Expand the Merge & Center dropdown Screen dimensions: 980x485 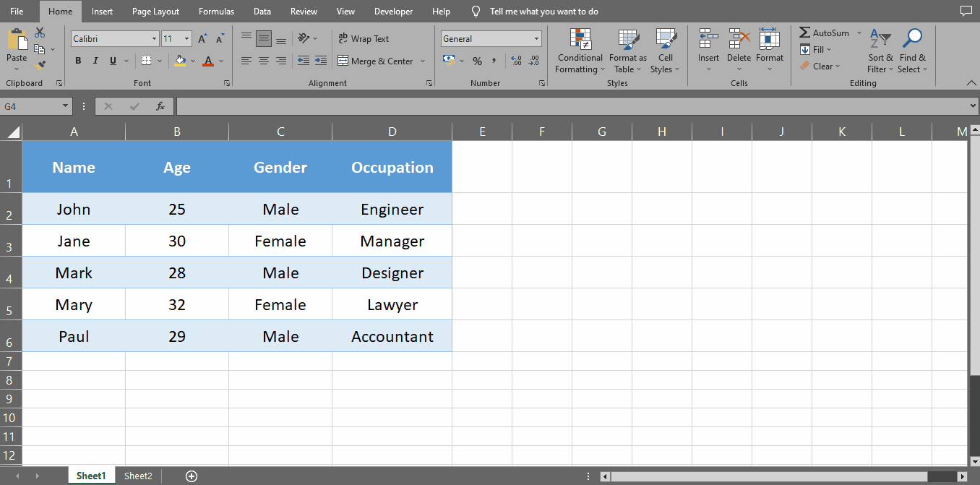[422, 61]
